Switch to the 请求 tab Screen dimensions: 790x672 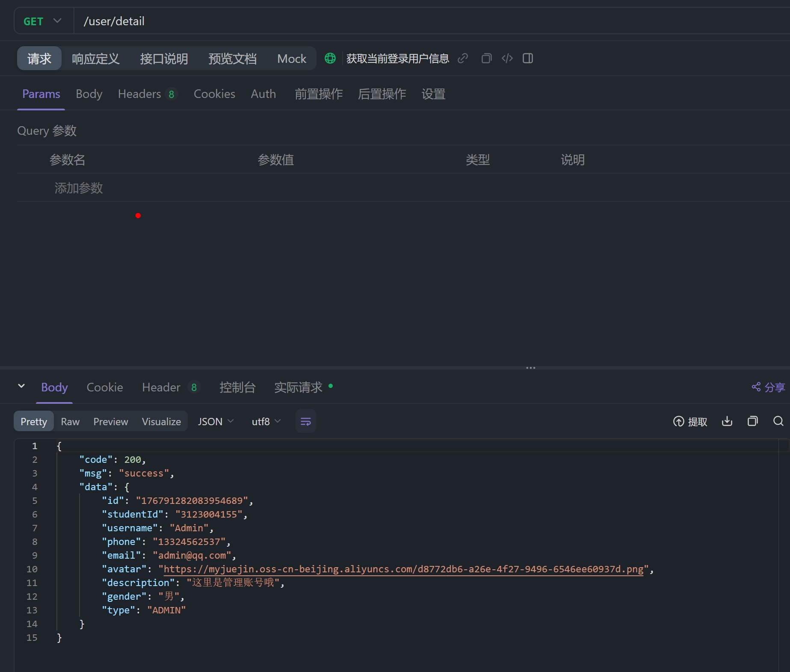tap(39, 58)
